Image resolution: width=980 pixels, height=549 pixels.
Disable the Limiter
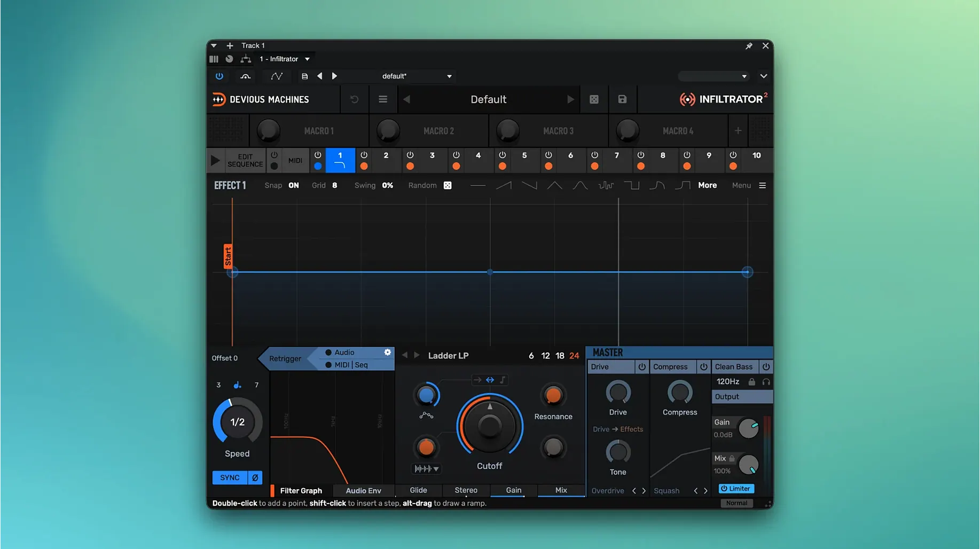tap(736, 489)
